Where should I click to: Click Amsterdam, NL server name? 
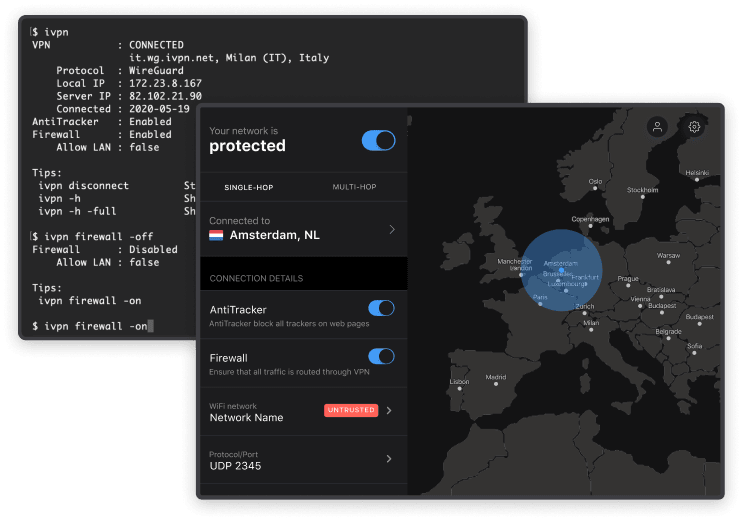pos(274,235)
